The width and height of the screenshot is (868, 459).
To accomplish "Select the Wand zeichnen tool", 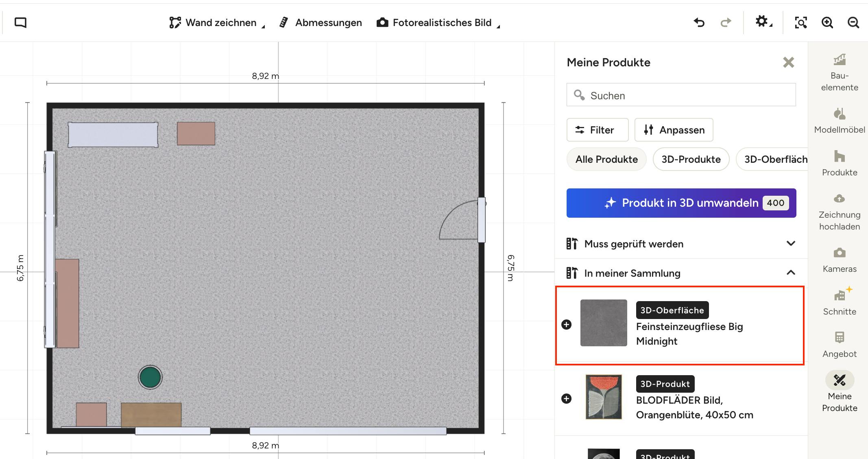I will point(213,22).
